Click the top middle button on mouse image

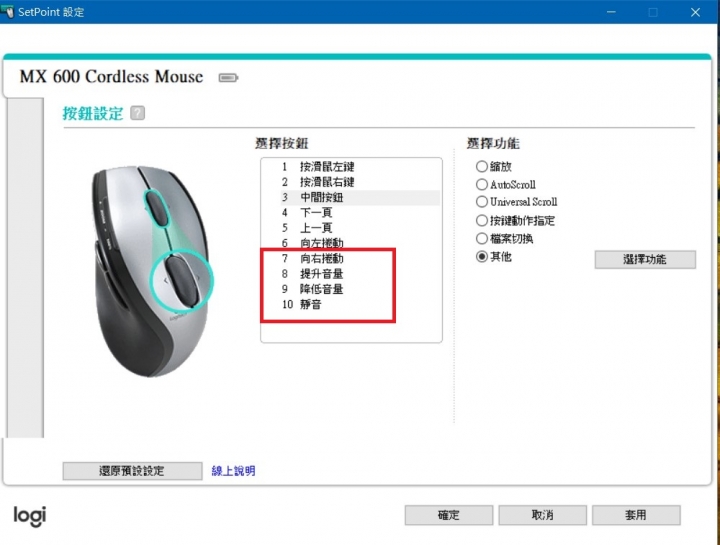click(x=158, y=208)
